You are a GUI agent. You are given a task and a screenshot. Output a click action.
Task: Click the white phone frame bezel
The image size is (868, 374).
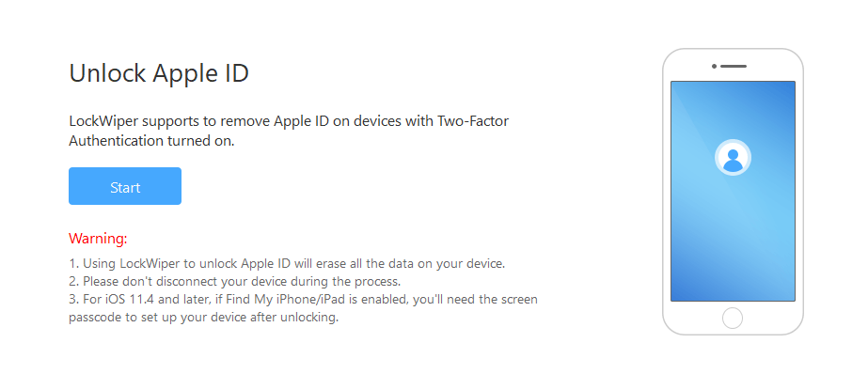733,192
